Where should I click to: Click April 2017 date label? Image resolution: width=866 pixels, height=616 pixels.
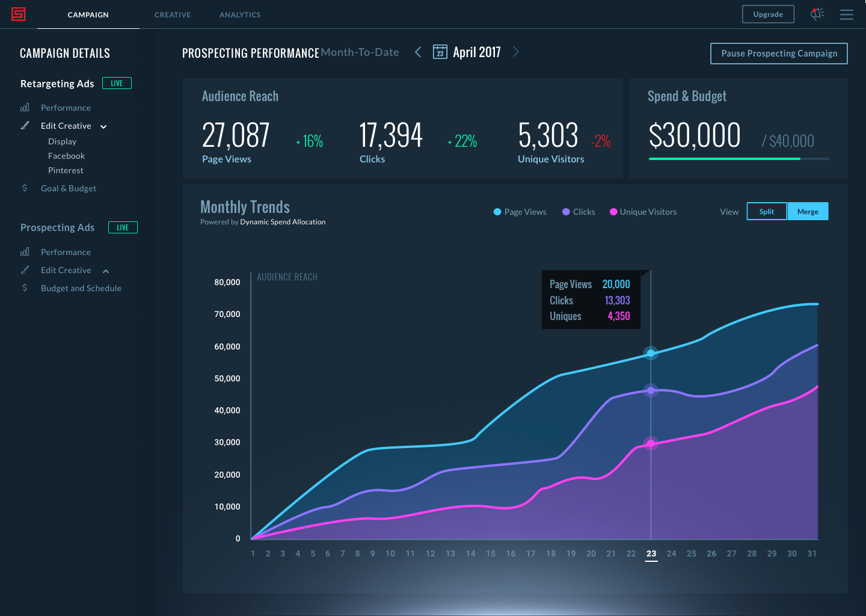point(477,52)
